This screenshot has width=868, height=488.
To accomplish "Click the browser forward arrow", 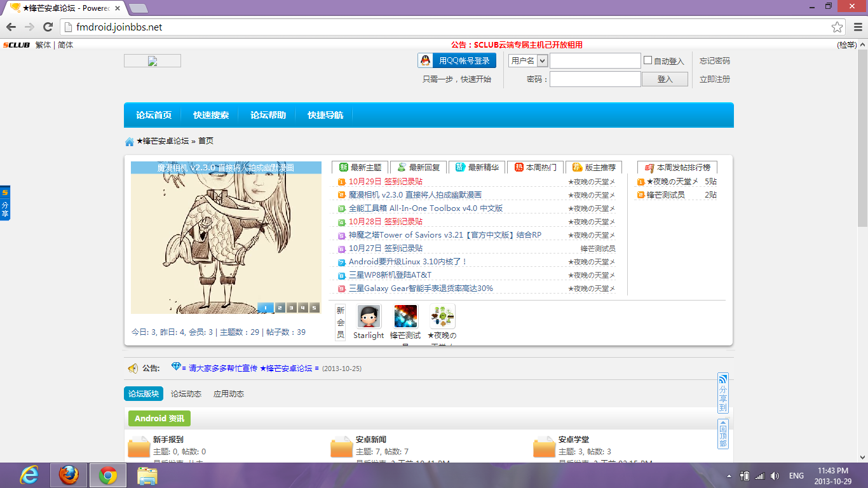I will pos(29,27).
